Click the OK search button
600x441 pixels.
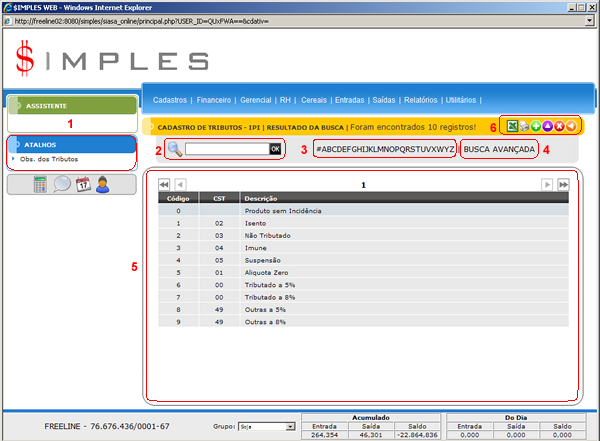coord(275,149)
